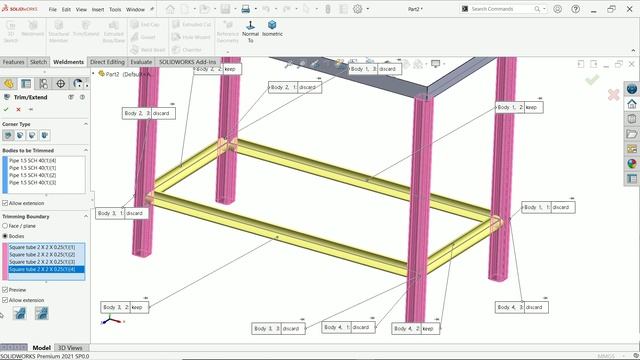Screen dimensions: 640x360
Task: Choose the second coped cut option icon
Action: coord(42,313)
